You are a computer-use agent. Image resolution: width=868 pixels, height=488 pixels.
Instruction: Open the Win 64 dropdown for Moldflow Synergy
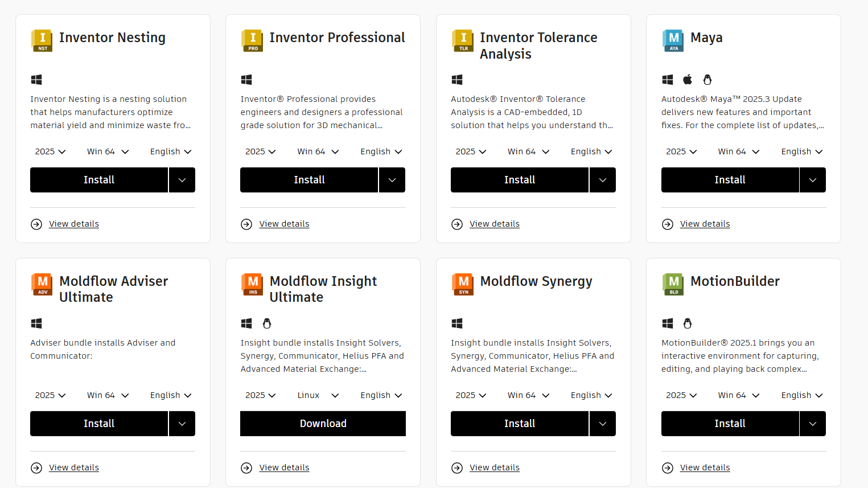[x=528, y=395]
